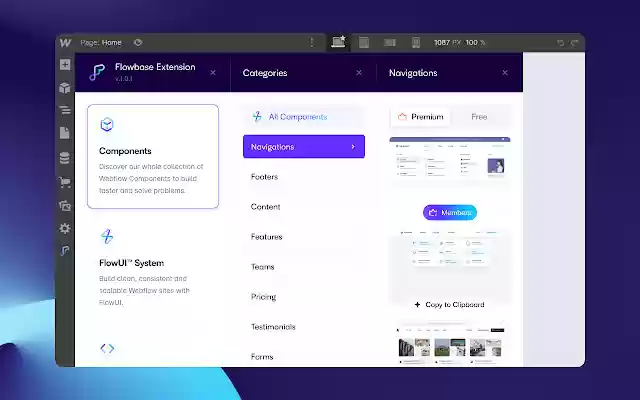
Task: Close the Flowbase Extension panel
Action: tap(213, 73)
